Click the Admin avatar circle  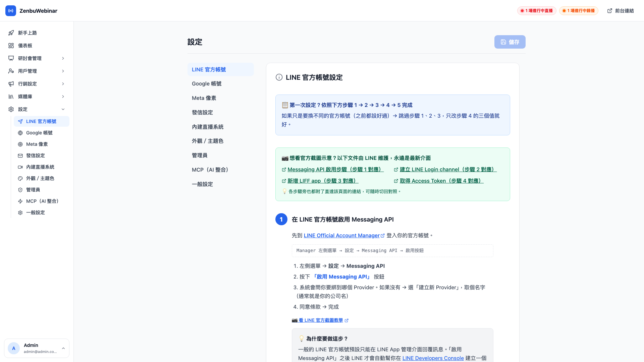[x=14, y=348]
